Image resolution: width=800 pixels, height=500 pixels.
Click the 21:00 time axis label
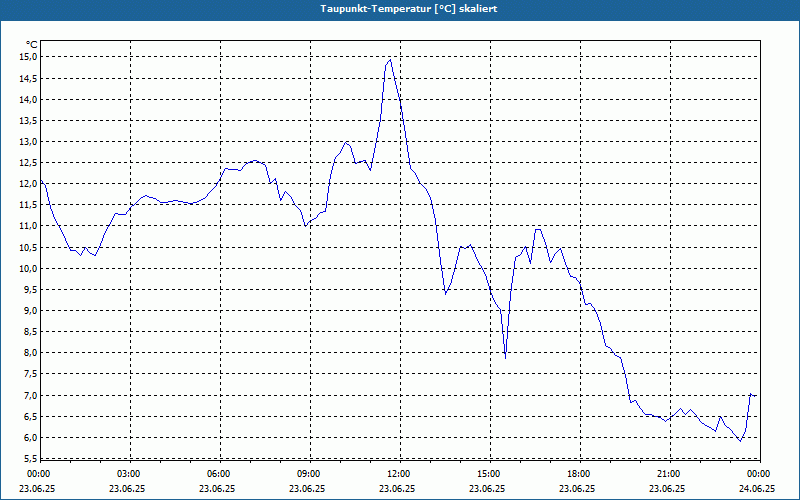coord(669,474)
